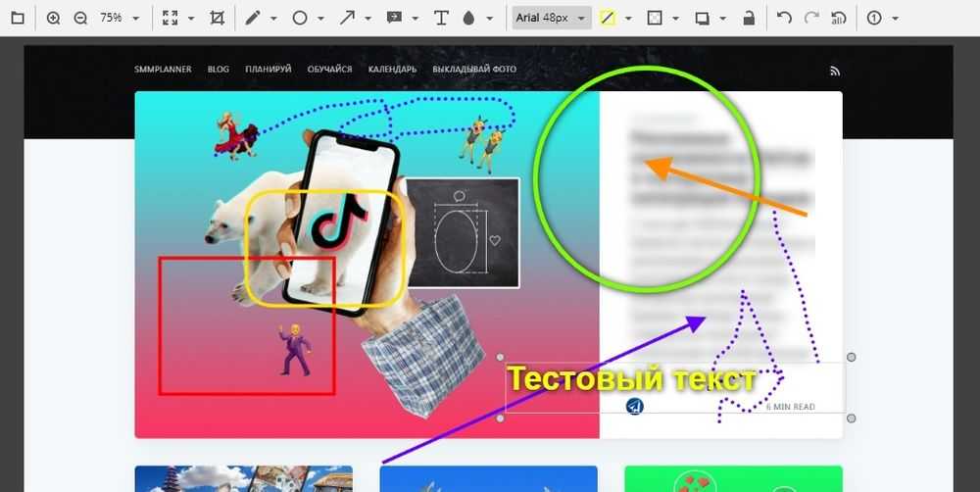Click the zoom in magnifier icon

pos(53,18)
